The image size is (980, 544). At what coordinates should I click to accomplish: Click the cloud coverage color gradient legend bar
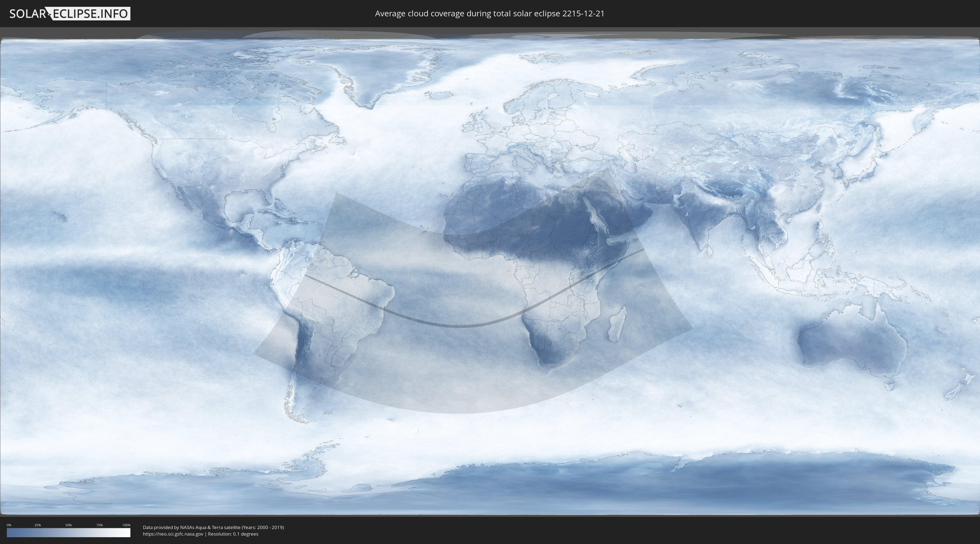(69, 533)
